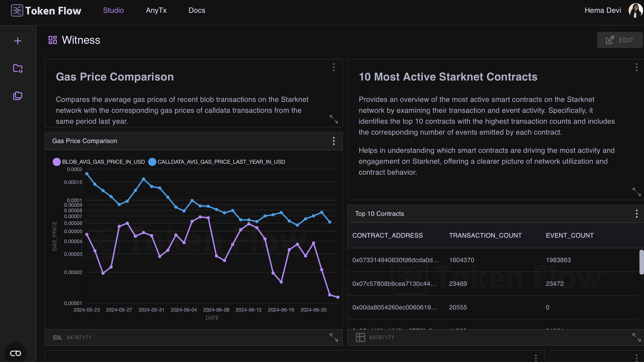Select event count 23472
This screenshot has height=362, width=644.
(x=555, y=284)
